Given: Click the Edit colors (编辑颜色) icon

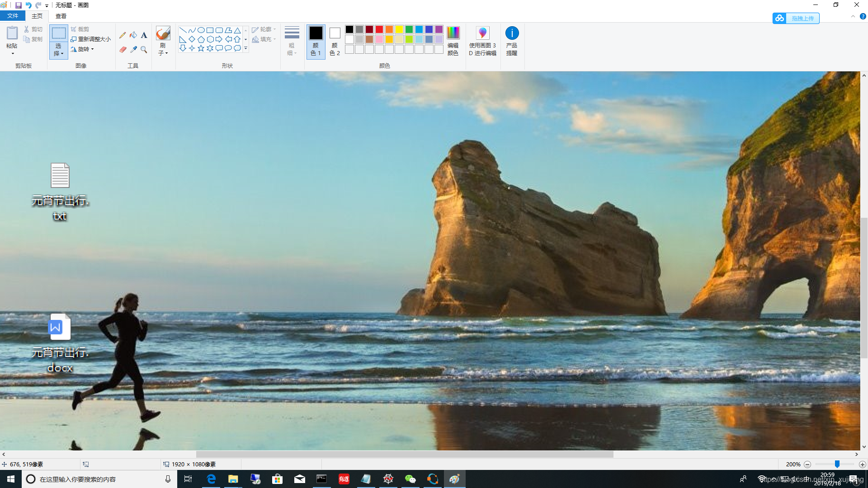Looking at the screenshot, I should 453,41.
